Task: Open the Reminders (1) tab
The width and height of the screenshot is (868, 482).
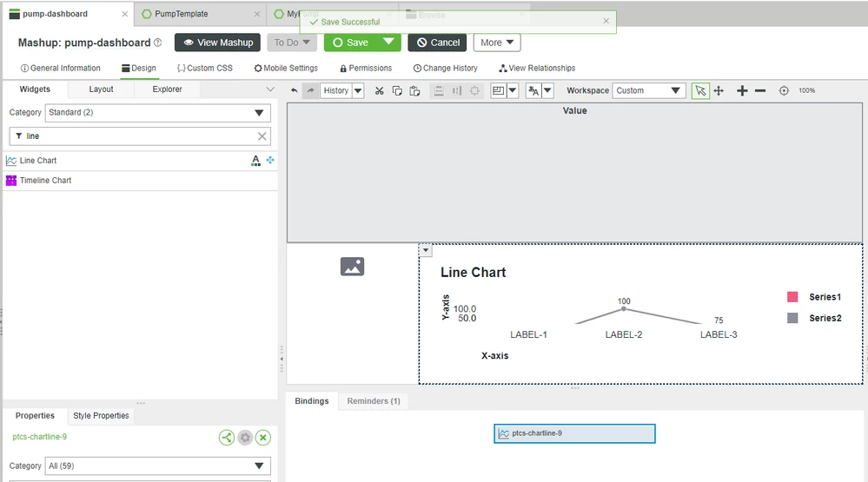Action: 374,401
